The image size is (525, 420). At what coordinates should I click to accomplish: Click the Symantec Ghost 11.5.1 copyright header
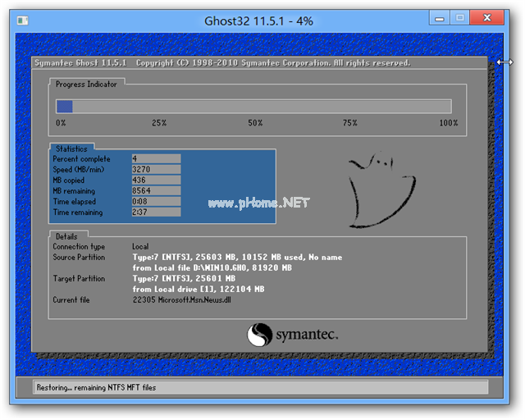[x=222, y=63]
